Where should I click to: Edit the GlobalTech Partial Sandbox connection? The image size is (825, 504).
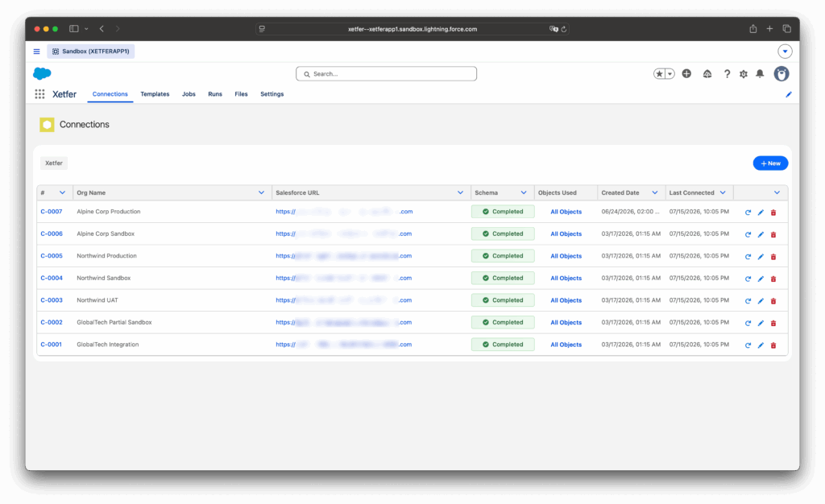point(761,323)
